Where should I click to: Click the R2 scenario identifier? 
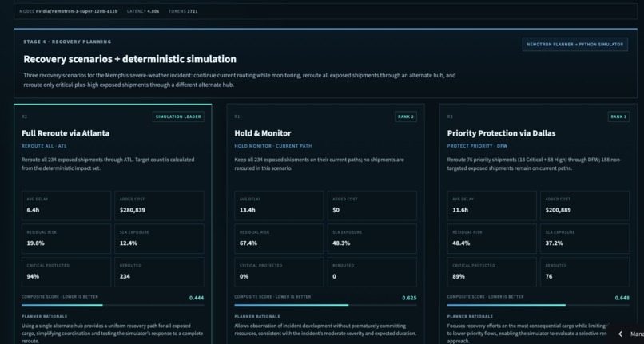[24, 117]
